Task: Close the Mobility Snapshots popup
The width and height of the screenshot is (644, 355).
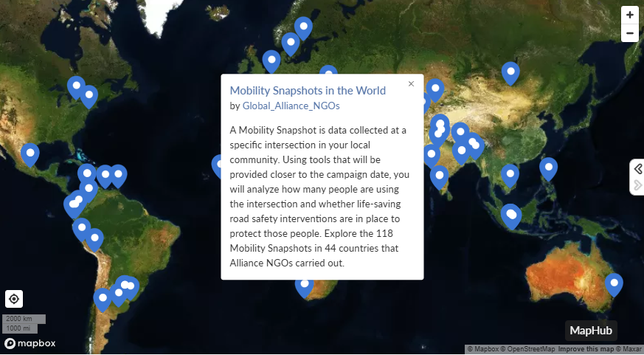Action: 411,83
